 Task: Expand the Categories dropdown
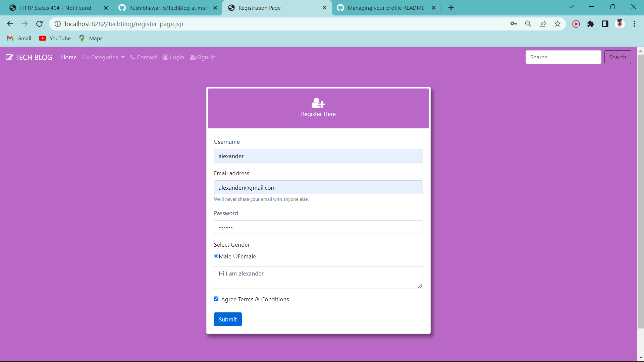pos(103,57)
